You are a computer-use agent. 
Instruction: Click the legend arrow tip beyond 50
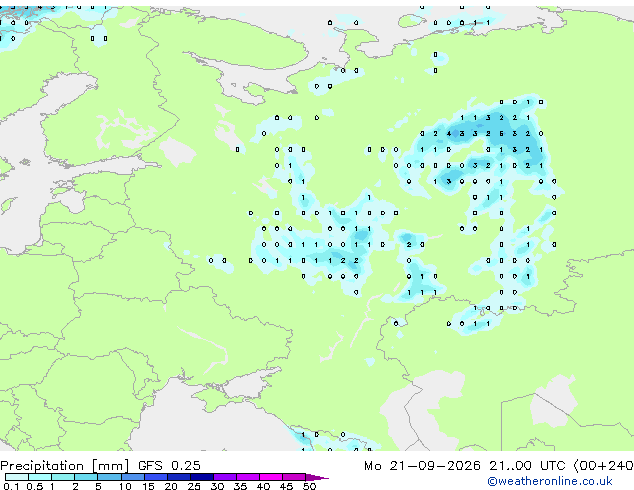pos(317,477)
